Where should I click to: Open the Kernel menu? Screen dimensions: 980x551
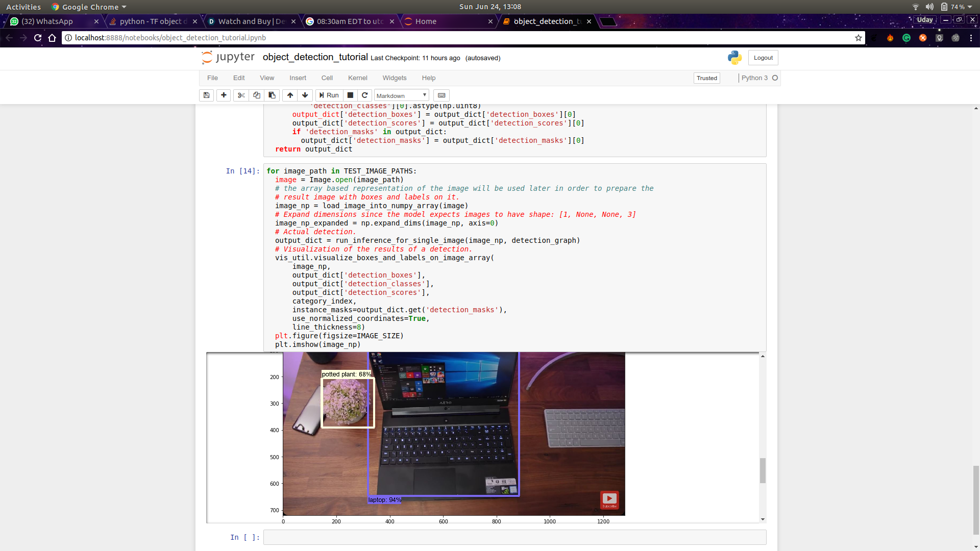tap(357, 78)
